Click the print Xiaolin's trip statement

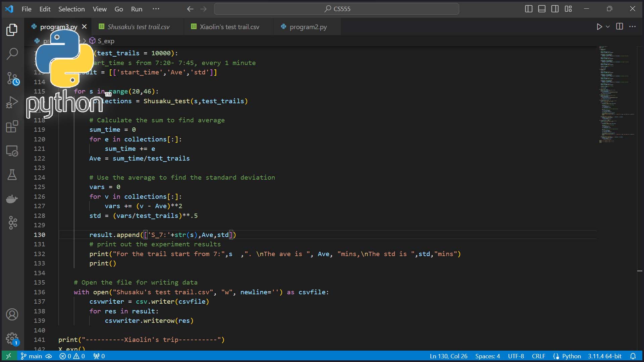141,340
